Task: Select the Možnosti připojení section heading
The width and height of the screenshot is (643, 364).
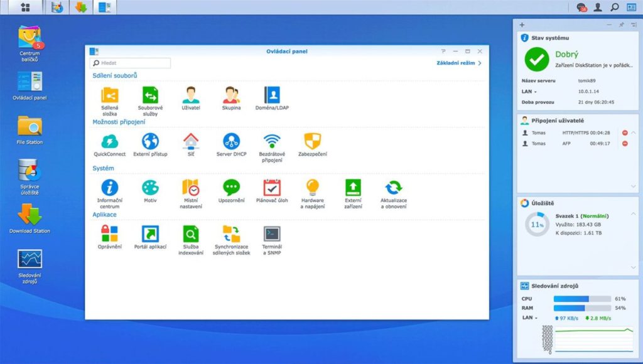Action: pyautogui.click(x=119, y=122)
